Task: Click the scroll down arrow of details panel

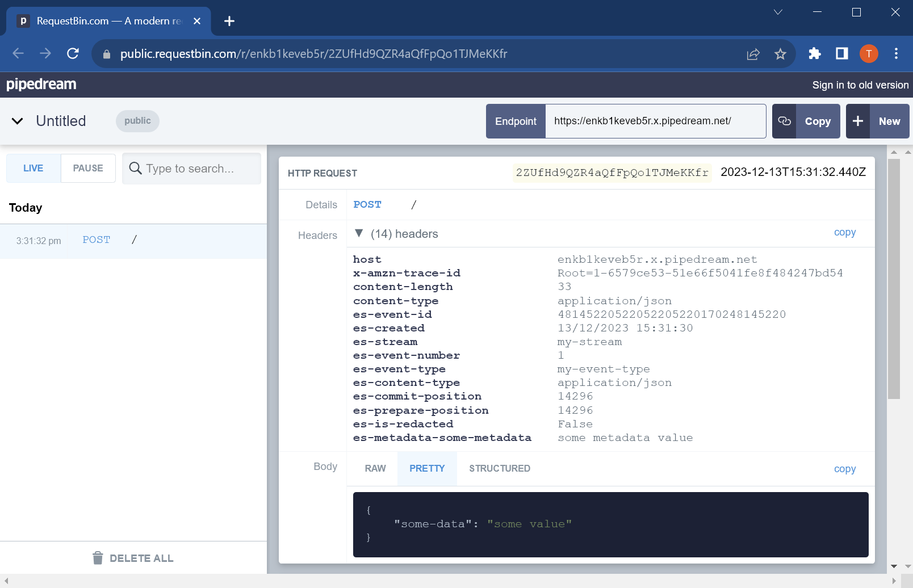Action: pos(894,566)
